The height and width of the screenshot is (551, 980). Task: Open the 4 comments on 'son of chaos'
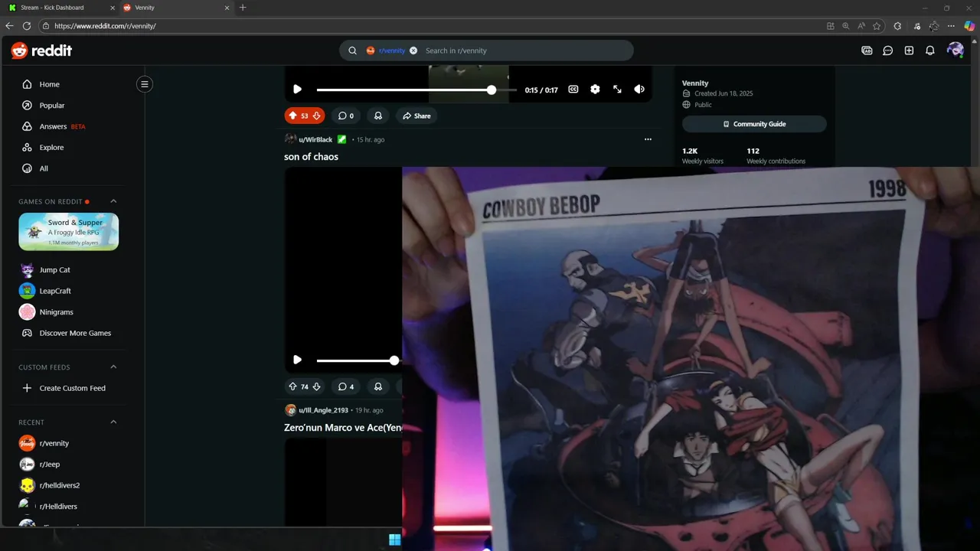pos(346,386)
